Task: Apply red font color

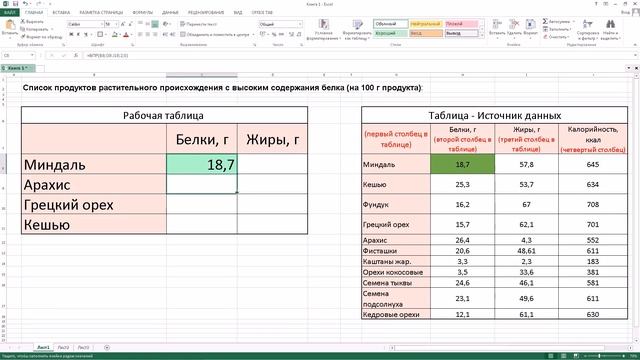Action: 126,35
